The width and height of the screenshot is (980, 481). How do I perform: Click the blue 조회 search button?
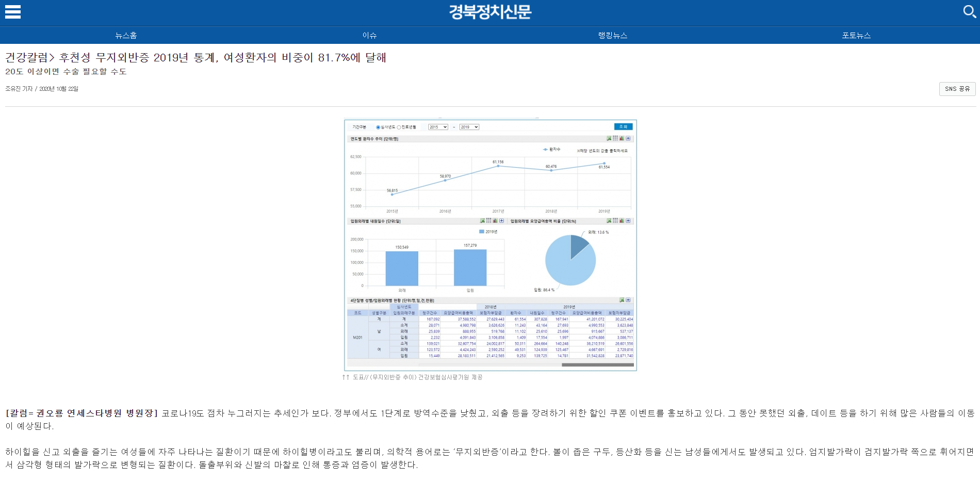623,126
